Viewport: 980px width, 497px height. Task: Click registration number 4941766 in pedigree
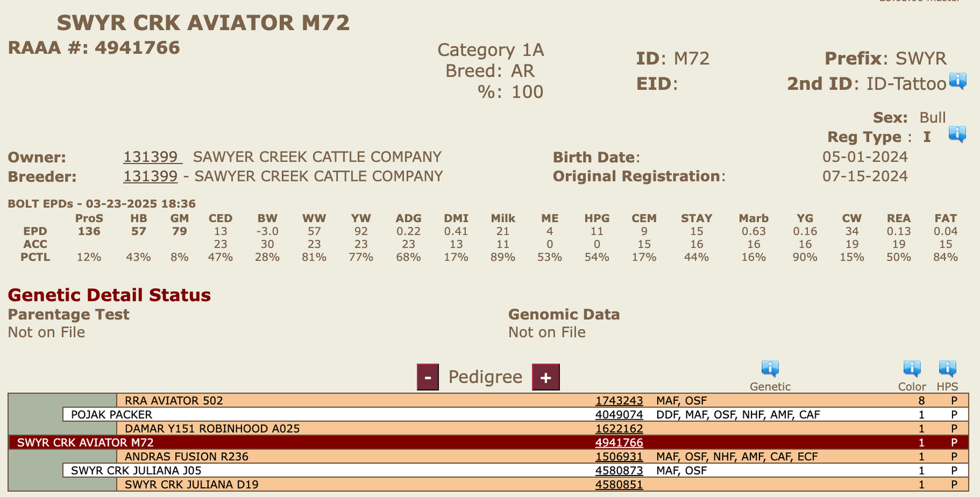(x=619, y=443)
